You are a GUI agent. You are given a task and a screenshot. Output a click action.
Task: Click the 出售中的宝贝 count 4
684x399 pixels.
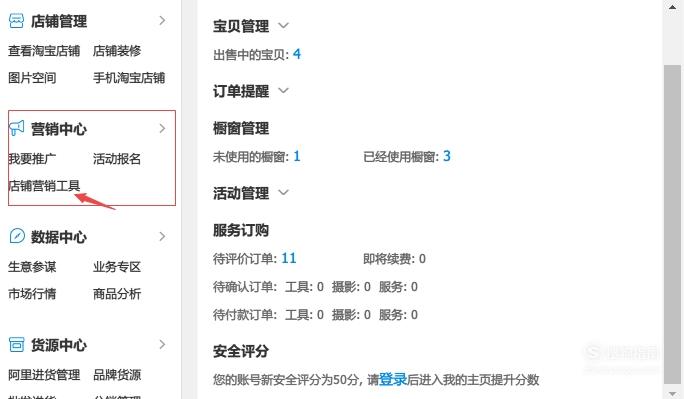pos(297,54)
